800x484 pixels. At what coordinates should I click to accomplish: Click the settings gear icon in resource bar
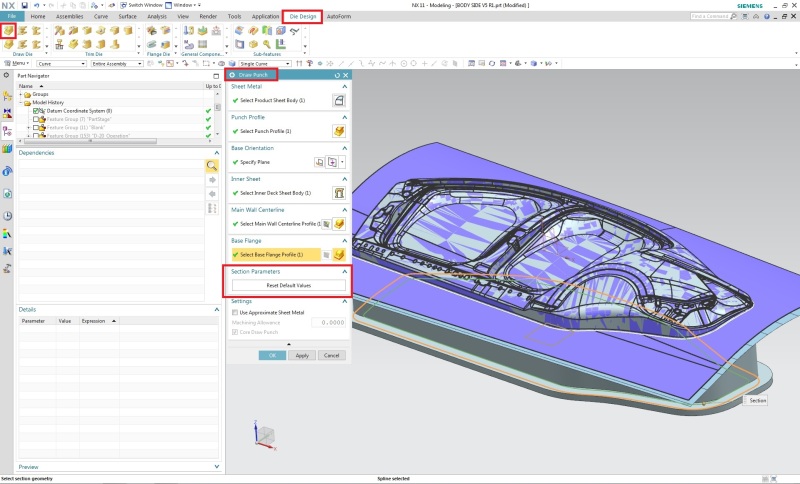(x=7, y=75)
